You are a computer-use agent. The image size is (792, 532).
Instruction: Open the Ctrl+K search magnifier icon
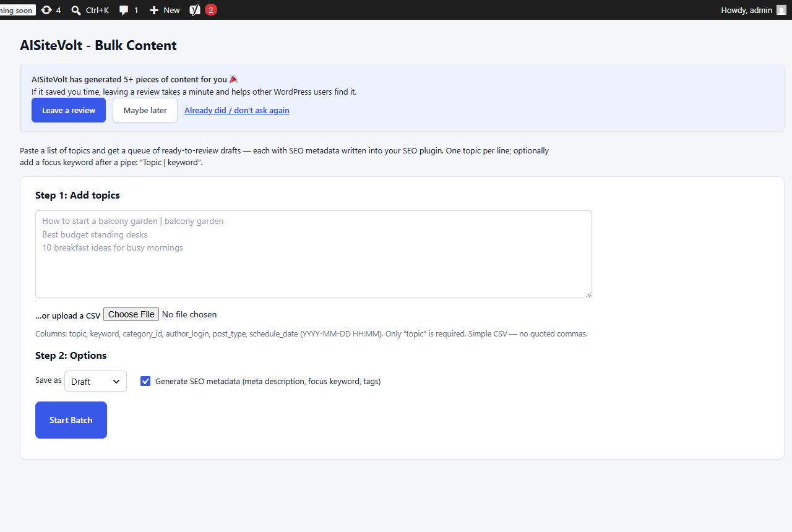click(76, 10)
